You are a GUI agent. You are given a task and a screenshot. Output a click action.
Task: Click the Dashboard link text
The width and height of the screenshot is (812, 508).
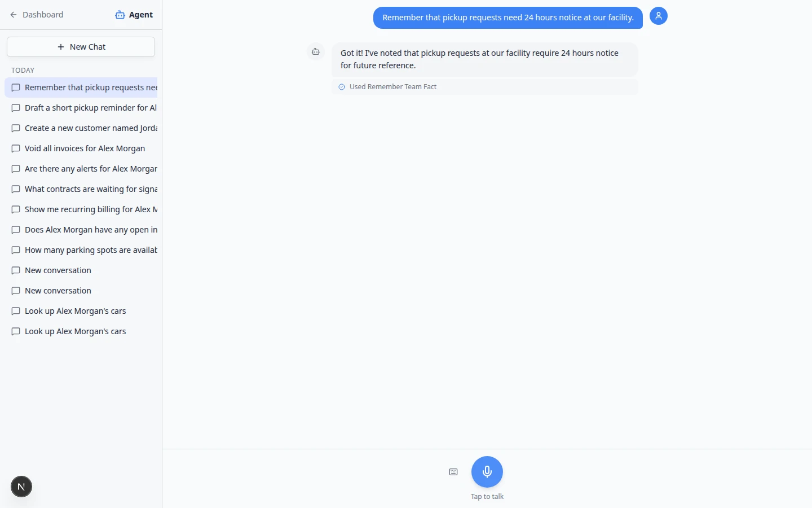pos(43,15)
